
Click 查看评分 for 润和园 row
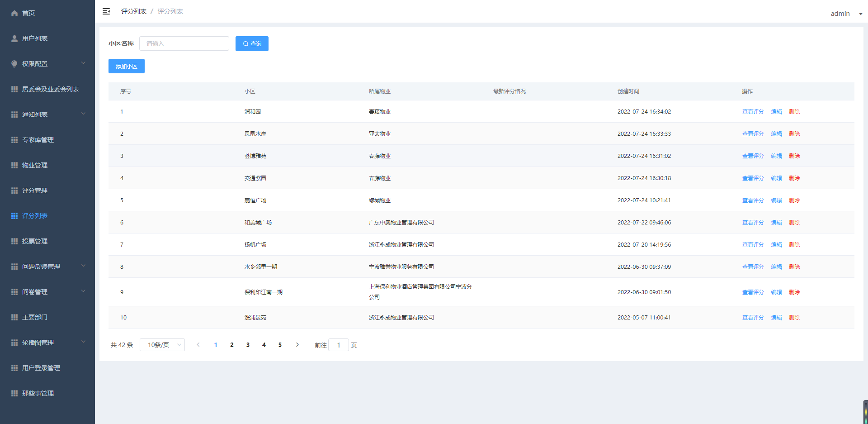pos(753,111)
